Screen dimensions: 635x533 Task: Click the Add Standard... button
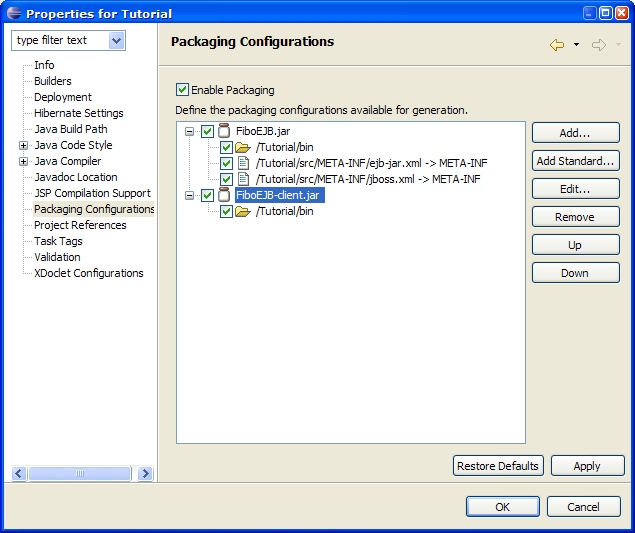coord(575,161)
